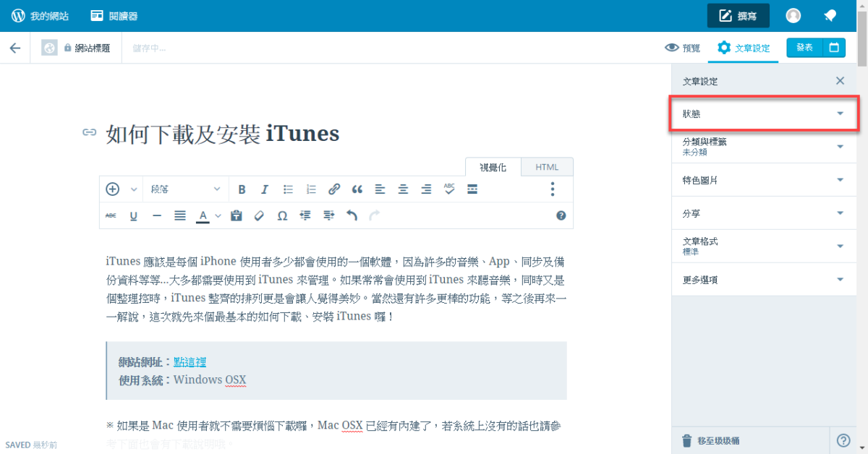868x454 pixels.
Task: Click the Add content plus icon
Action: point(112,189)
